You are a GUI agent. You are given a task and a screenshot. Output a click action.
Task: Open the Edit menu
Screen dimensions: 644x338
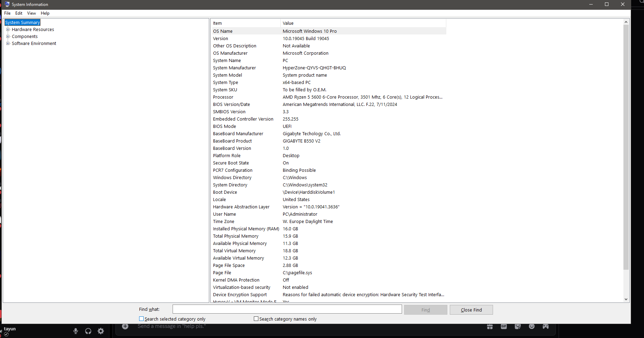[x=19, y=13]
